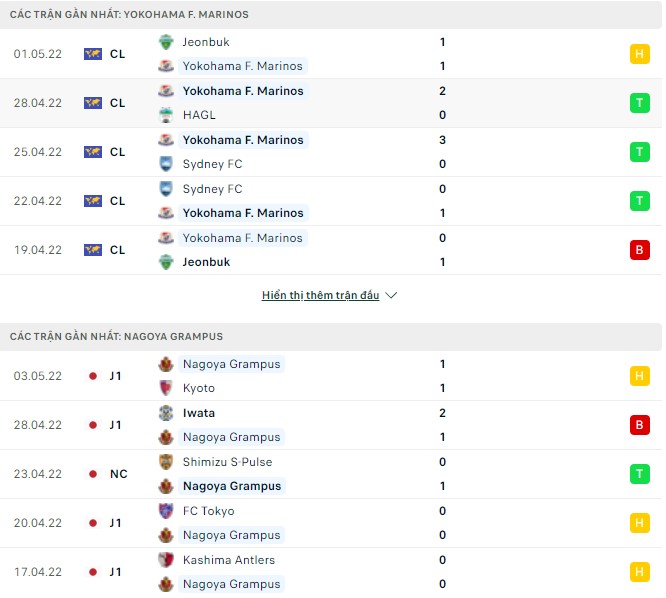The height and width of the screenshot is (598, 666).
Task: Click the HAGL team crest icon
Action: click(x=166, y=115)
